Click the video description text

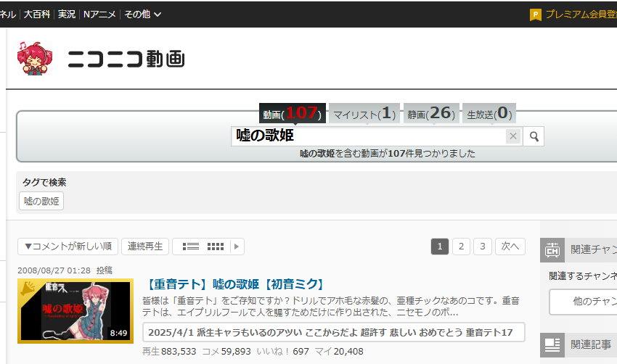[x=331, y=307]
